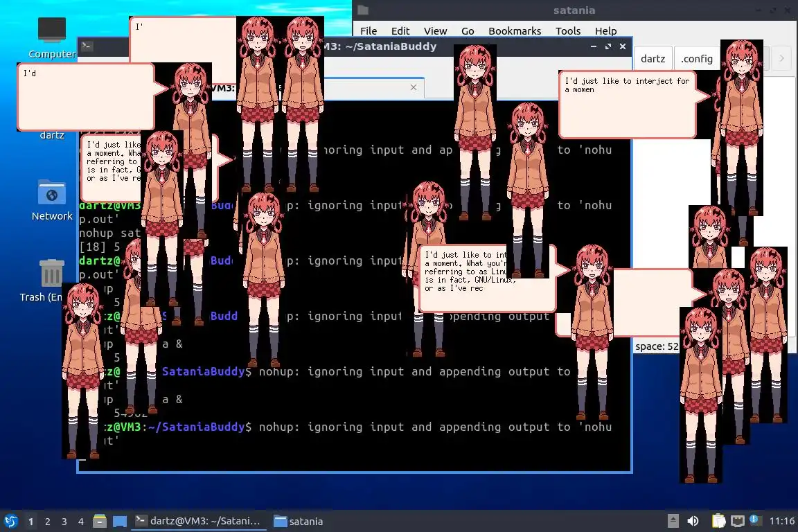
Task: Open the Tools menu in satania window
Action: point(568,31)
